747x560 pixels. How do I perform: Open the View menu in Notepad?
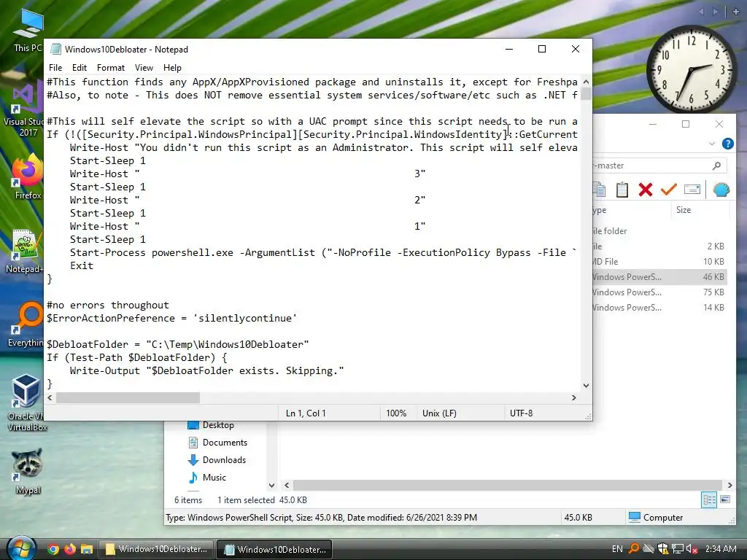[144, 68]
